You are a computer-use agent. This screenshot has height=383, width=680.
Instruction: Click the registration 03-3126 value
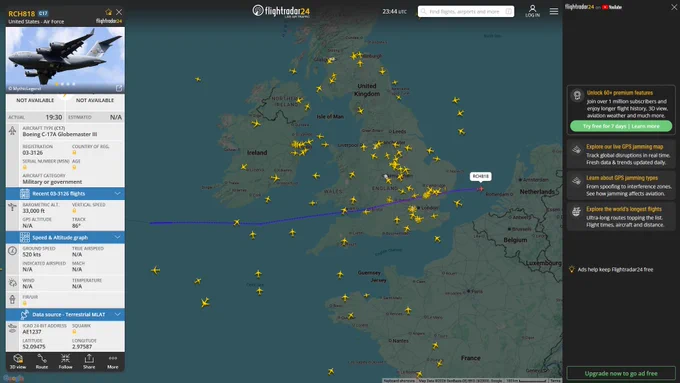(x=33, y=153)
